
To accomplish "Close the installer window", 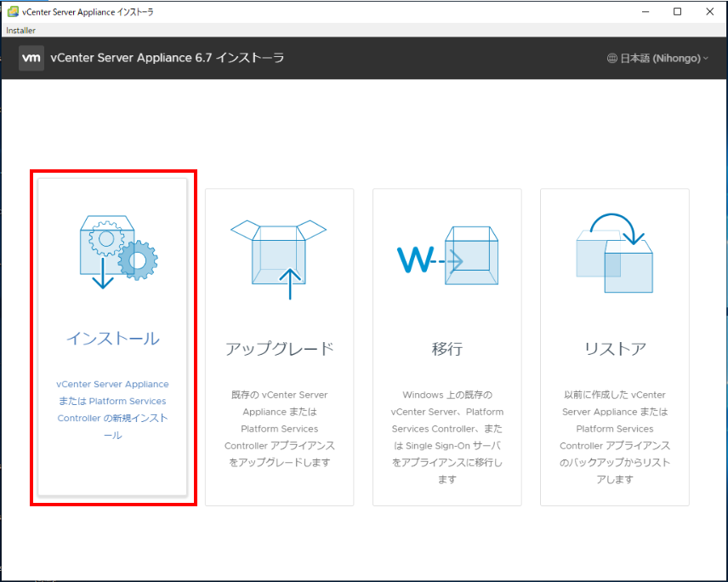I will [x=709, y=12].
